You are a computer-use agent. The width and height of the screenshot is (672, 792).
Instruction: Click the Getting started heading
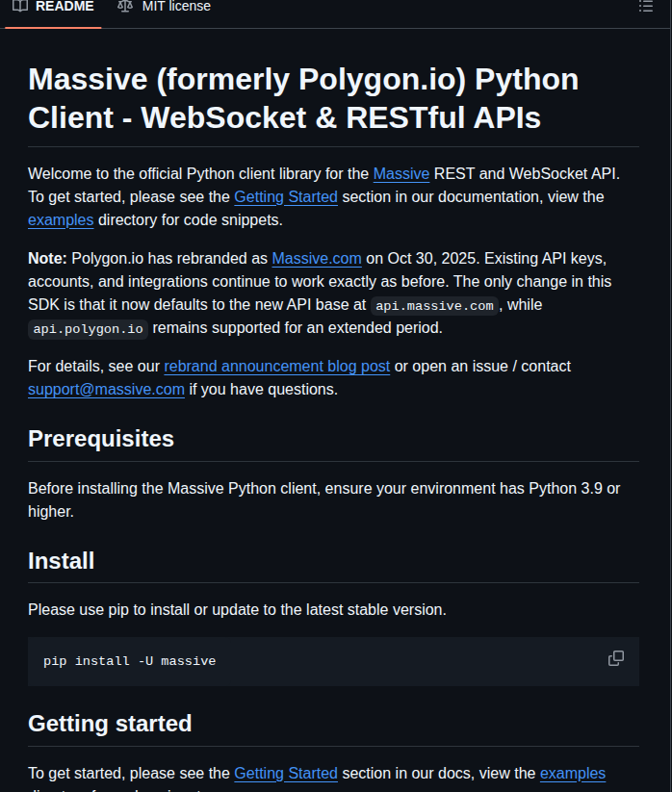[110, 724]
